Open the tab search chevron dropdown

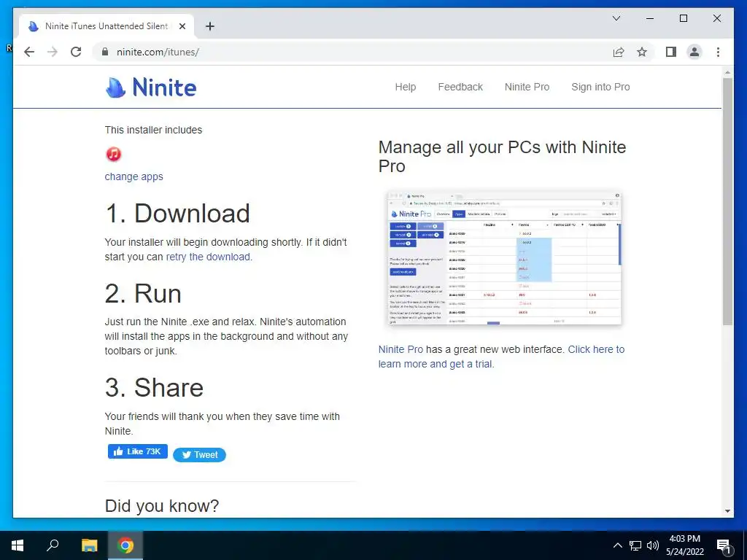coord(616,18)
